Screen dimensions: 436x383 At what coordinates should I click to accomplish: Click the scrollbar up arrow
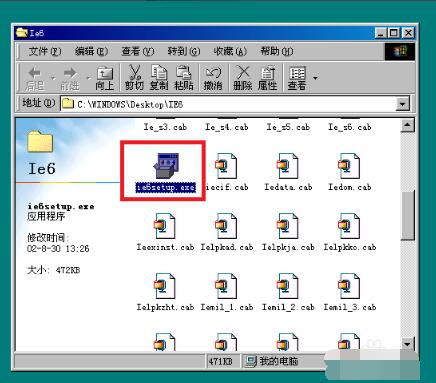[407, 126]
